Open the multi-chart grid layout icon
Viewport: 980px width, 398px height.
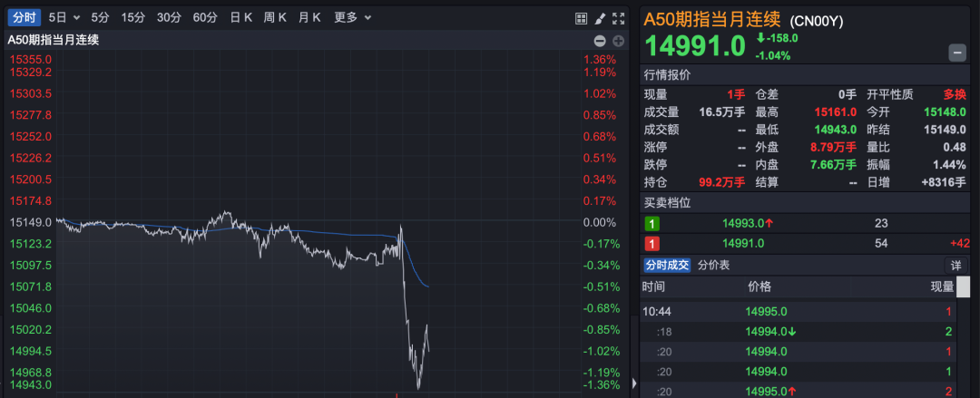582,18
